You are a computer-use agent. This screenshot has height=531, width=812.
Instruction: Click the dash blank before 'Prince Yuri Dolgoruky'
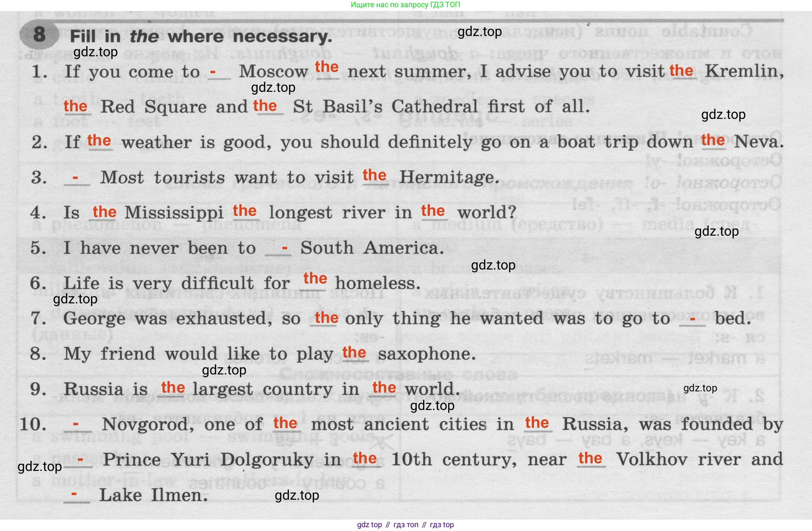pos(80,459)
